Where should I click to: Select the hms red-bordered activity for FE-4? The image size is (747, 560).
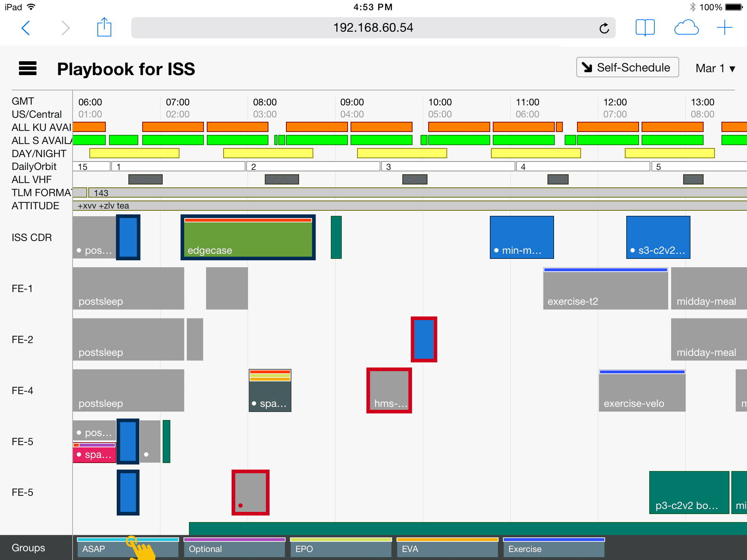pyautogui.click(x=389, y=390)
